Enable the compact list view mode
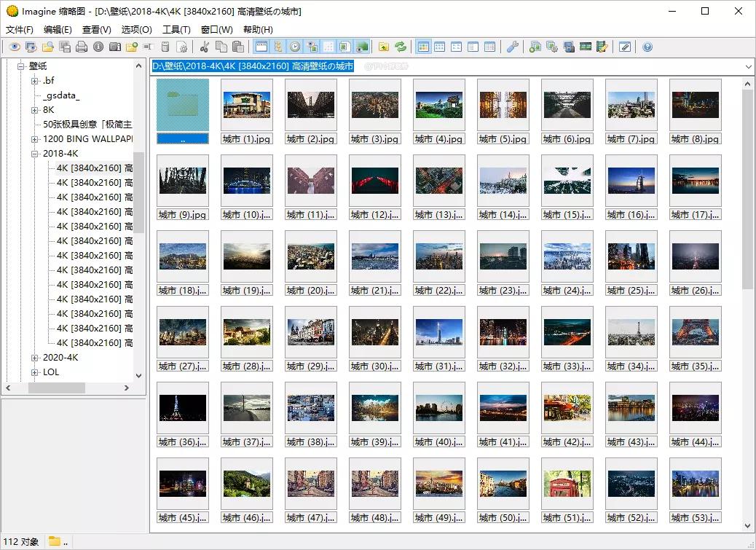This screenshot has height=550, width=756. point(473,47)
